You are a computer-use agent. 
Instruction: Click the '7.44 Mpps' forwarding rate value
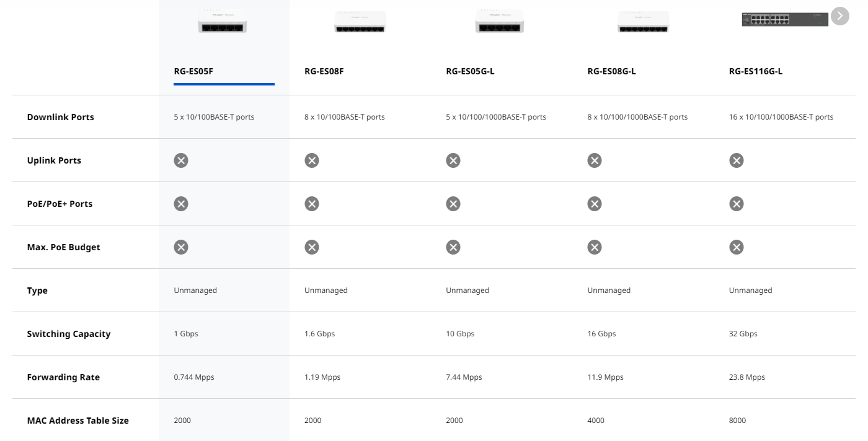tap(464, 377)
